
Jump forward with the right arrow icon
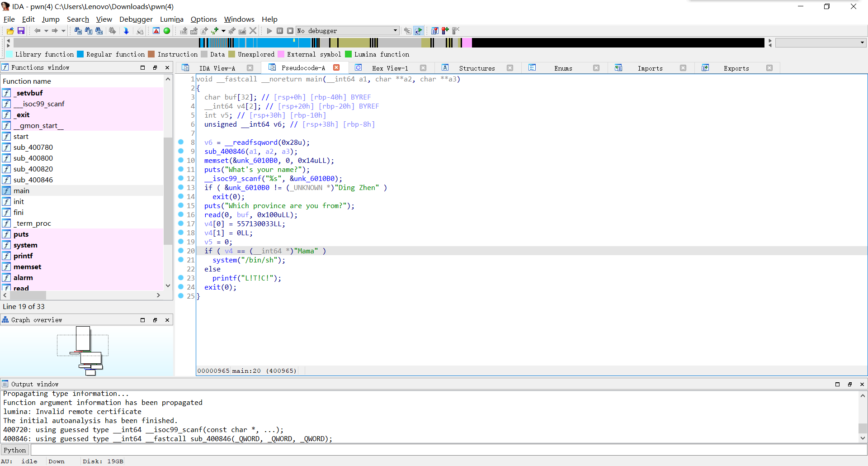55,31
